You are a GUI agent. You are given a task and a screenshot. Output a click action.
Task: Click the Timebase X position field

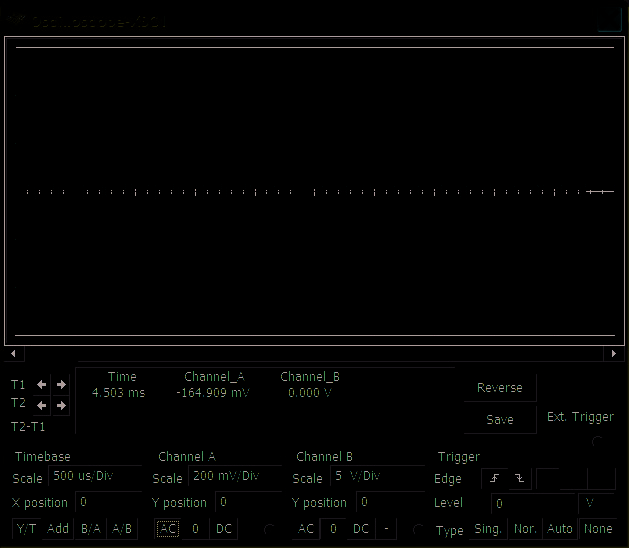[x=109, y=502]
